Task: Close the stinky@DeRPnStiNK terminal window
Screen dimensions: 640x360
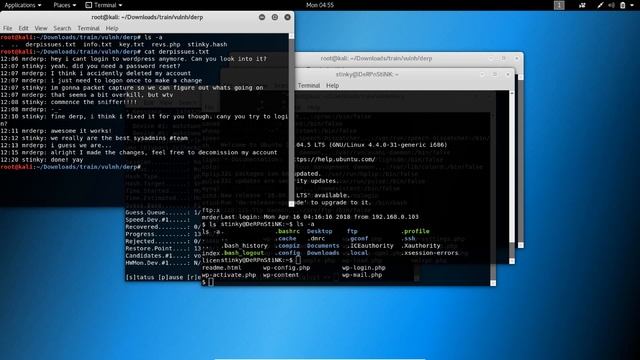Action: pyautogui.click(x=508, y=74)
